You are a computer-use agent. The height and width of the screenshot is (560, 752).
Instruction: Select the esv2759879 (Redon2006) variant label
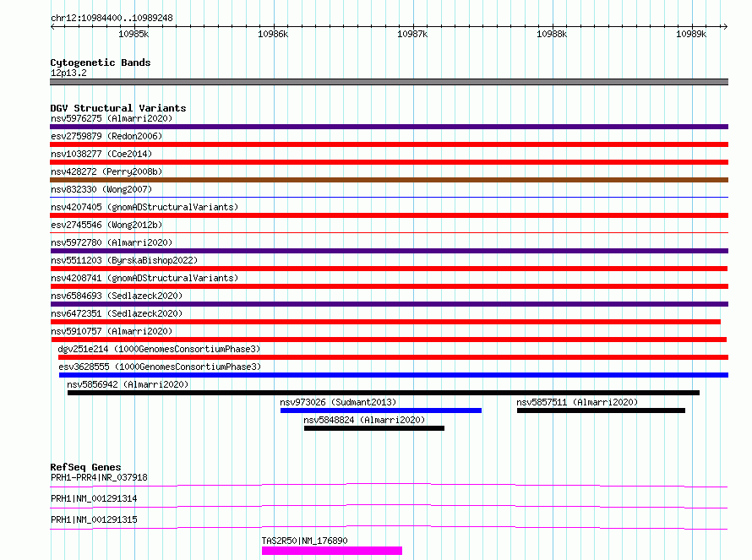click(x=106, y=136)
